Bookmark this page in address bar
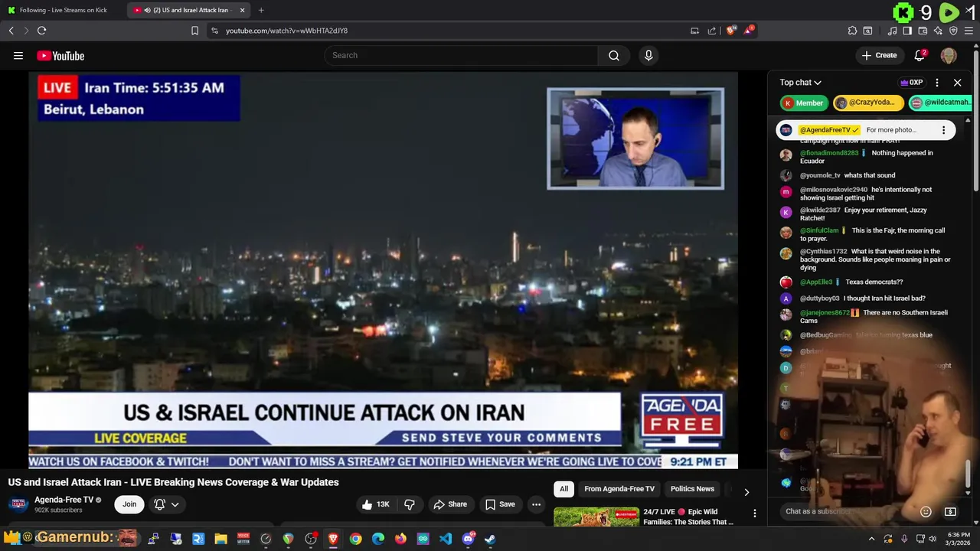This screenshot has height=551, width=980. [194, 31]
